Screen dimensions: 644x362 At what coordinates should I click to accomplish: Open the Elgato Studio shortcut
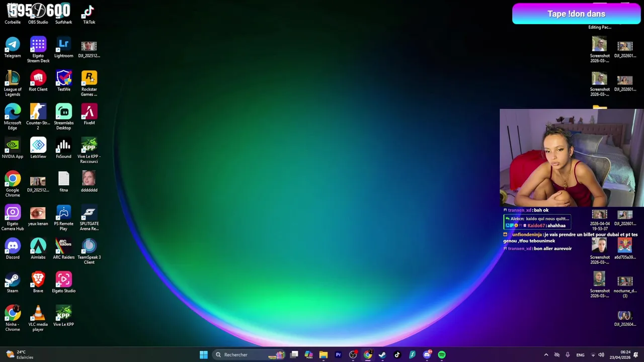[63, 284]
